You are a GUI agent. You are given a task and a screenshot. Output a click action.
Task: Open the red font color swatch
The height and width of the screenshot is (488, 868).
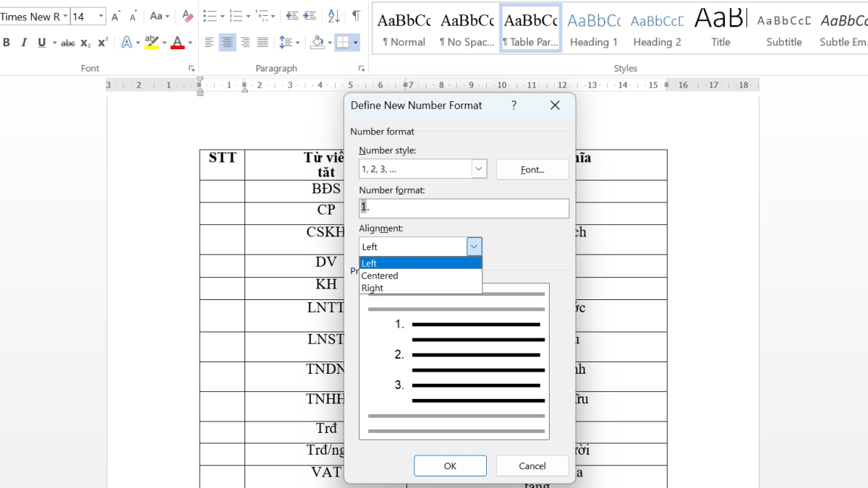pos(179,43)
